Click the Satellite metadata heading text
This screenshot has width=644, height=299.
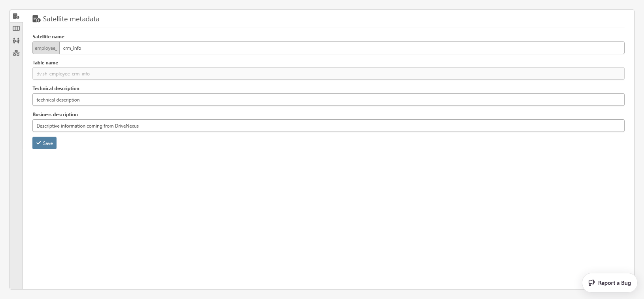pyautogui.click(x=71, y=19)
